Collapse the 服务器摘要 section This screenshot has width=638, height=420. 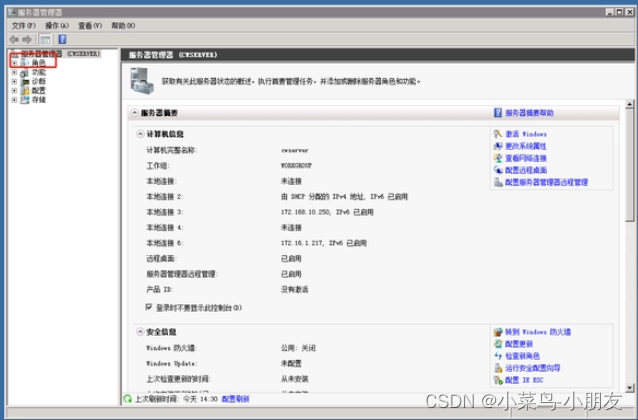coord(135,113)
